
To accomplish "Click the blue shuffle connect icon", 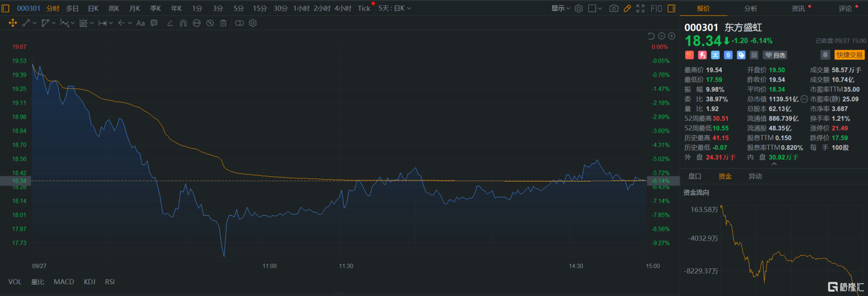I will 715,55.
